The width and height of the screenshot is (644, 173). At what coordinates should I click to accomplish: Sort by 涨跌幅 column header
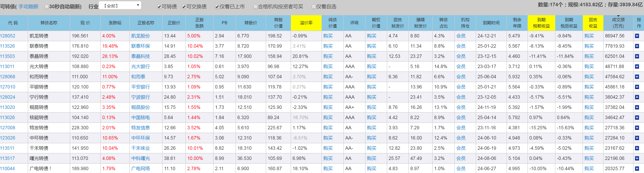tap(115, 23)
